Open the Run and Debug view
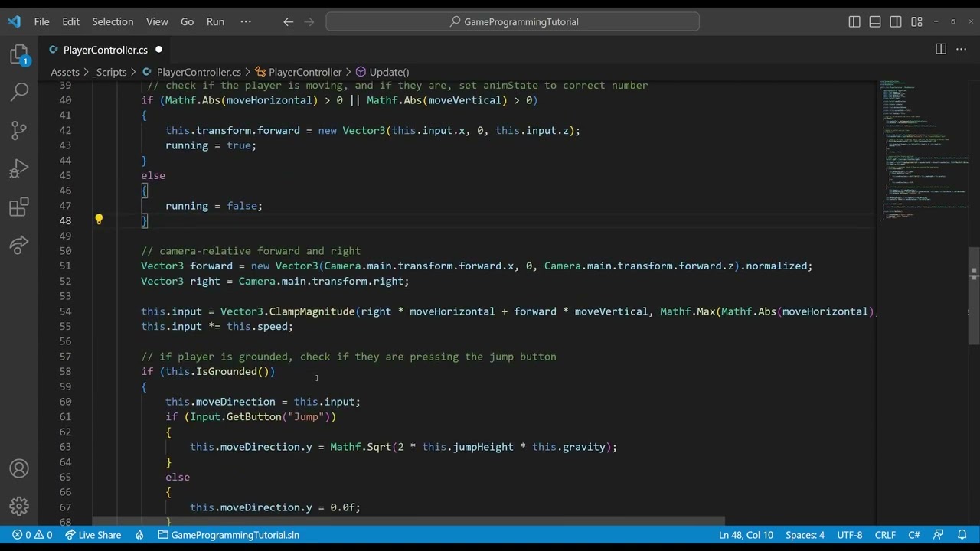The image size is (980, 551). point(19,168)
